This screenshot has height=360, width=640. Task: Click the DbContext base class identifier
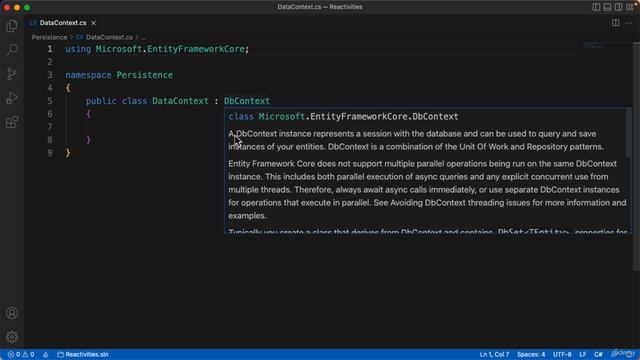point(247,101)
